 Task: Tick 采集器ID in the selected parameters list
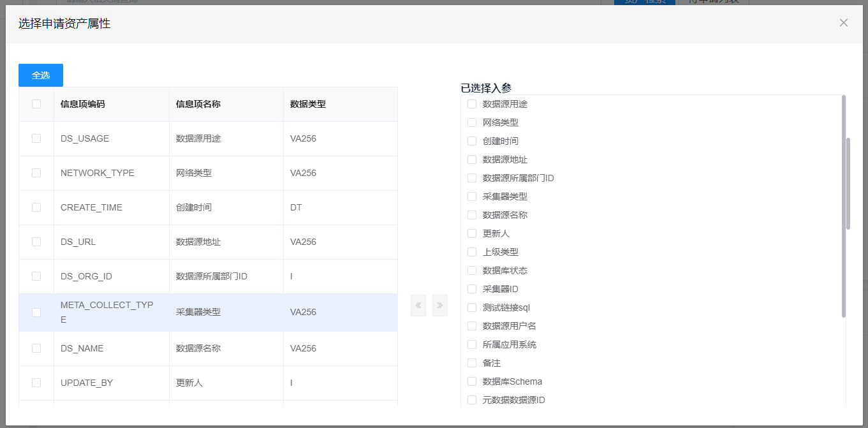[x=472, y=289]
